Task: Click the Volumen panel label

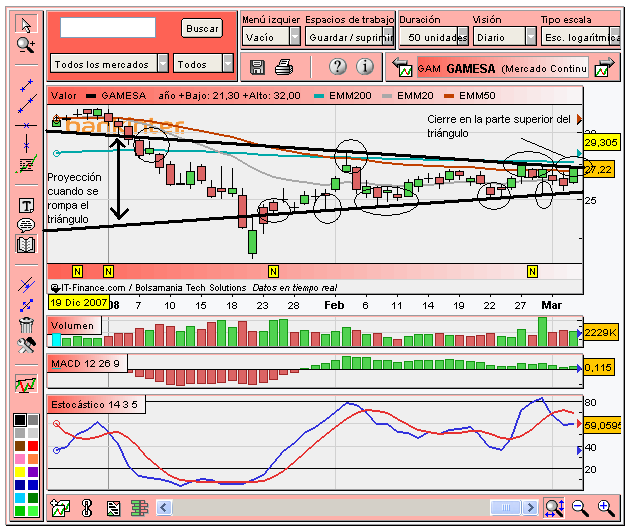Action: (72, 325)
